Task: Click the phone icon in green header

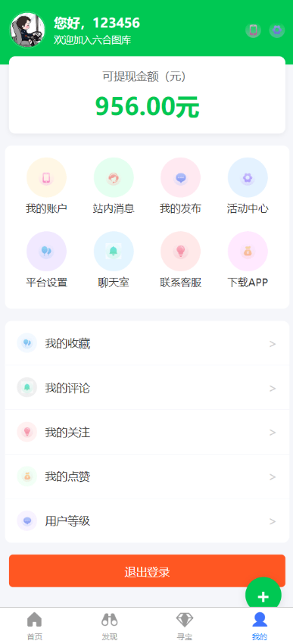Action: [253, 30]
